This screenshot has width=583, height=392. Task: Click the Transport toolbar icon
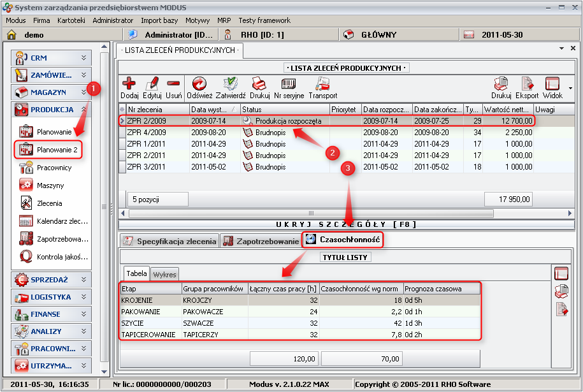(x=322, y=84)
